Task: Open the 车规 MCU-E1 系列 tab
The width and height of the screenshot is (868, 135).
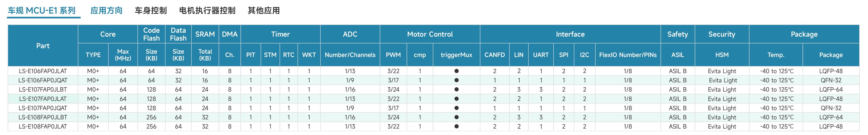Action: point(42,10)
